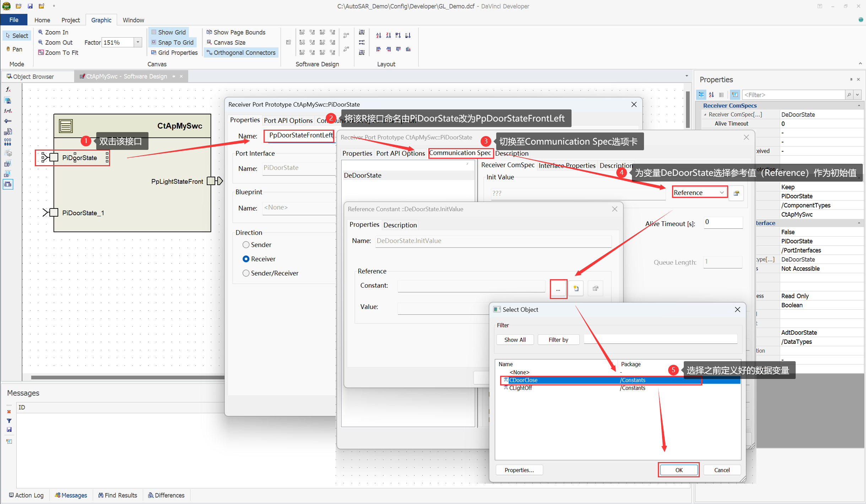Select CLightOff constant in the list
Viewport: 866px width, 504px height.
(x=520, y=388)
